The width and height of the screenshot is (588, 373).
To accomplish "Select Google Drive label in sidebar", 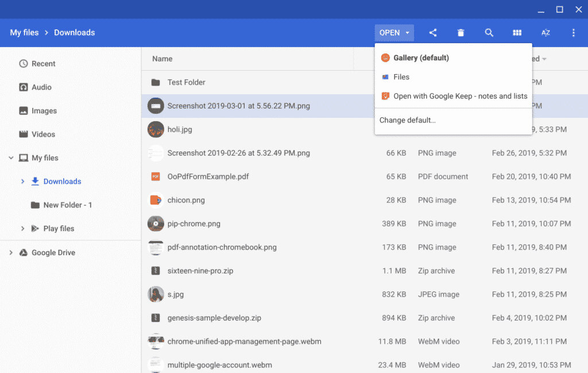I will (53, 252).
